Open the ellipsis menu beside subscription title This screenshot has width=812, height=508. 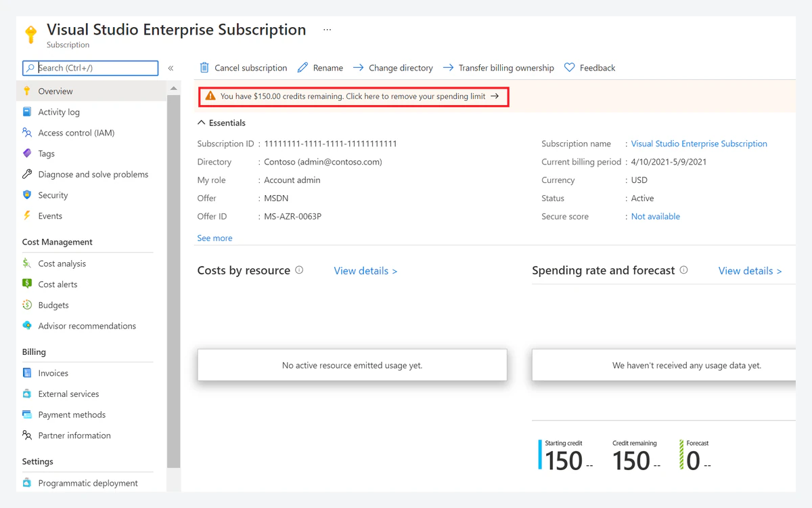tap(328, 30)
